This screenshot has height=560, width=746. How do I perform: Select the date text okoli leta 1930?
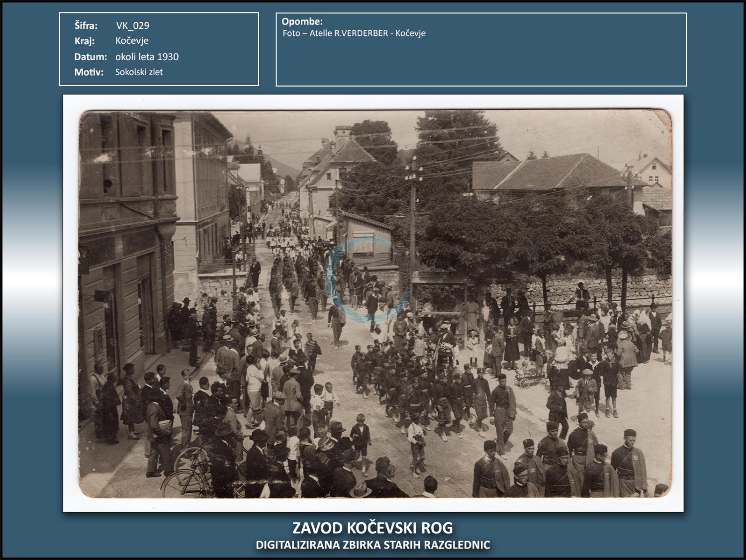click(x=147, y=57)
